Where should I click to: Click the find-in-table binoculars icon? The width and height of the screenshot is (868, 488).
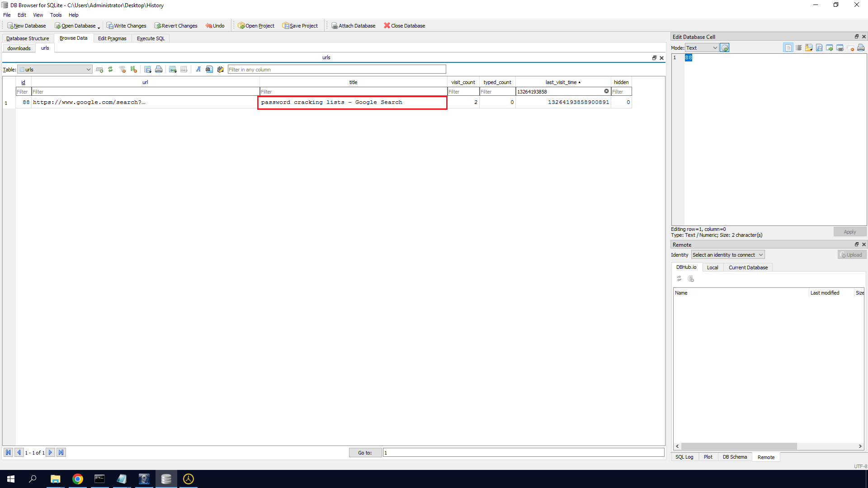(209, 70)
